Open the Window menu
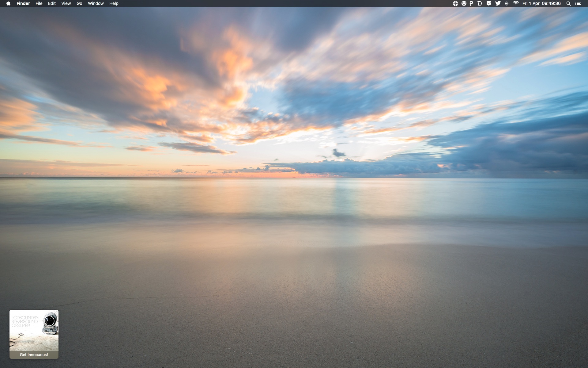This screenshot has height=368, width=588. tap(96, 3)
